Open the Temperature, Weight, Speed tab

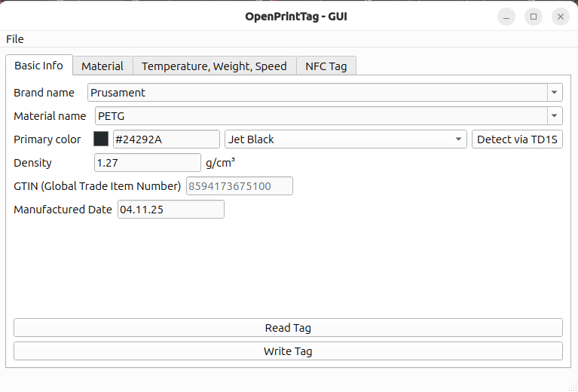[214, 66]
